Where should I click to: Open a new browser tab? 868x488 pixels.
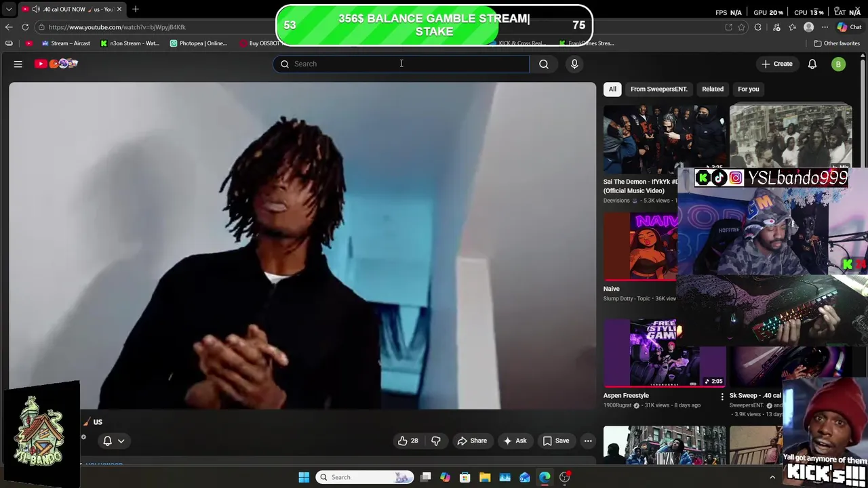pyautogui.click(x=136, y=9)
